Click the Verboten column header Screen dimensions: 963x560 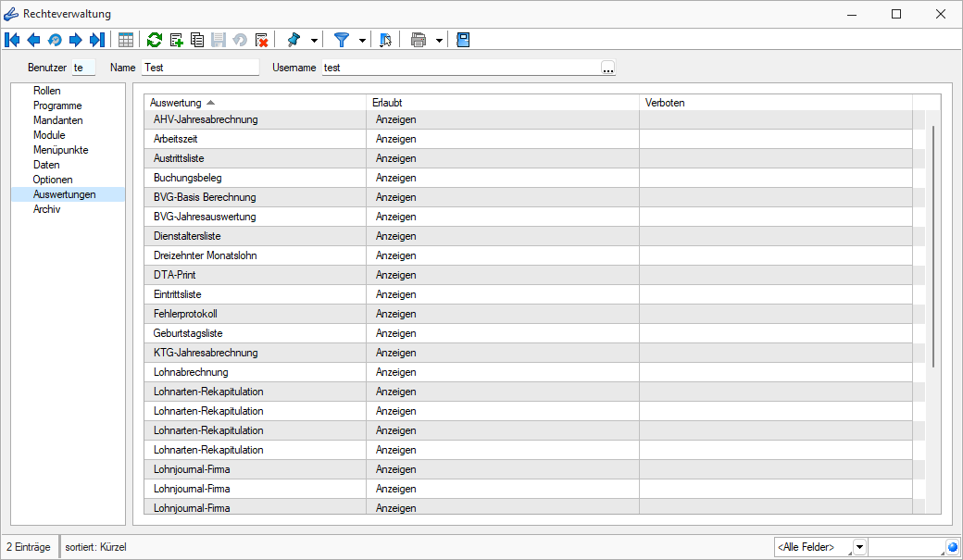[776, 103]
